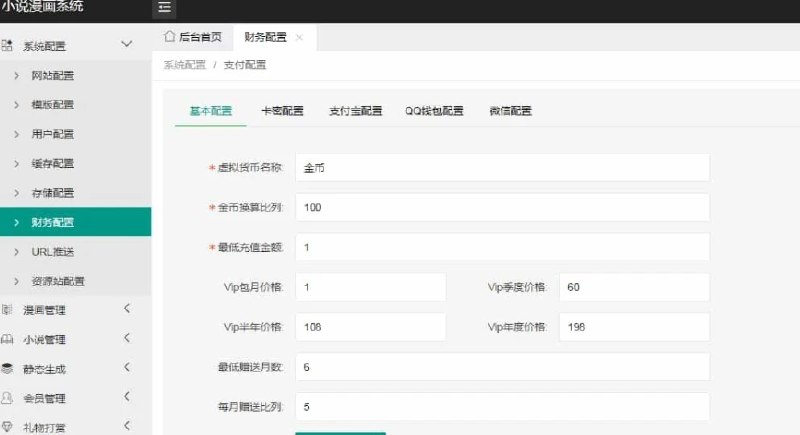The height and width of the screenshot is (435, 800).
Task: Expand the 小说管理 menu arrow
Action: click(x=127, y=338)
